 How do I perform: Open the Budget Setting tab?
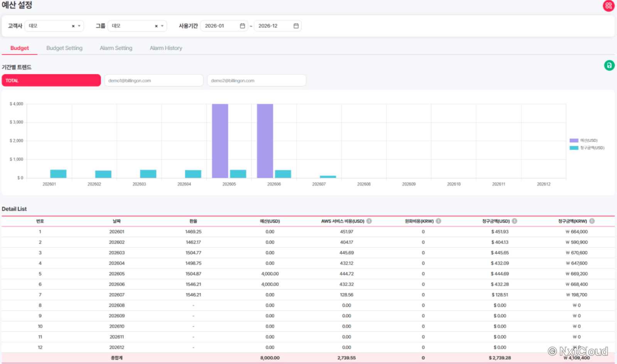pos(64,48)
